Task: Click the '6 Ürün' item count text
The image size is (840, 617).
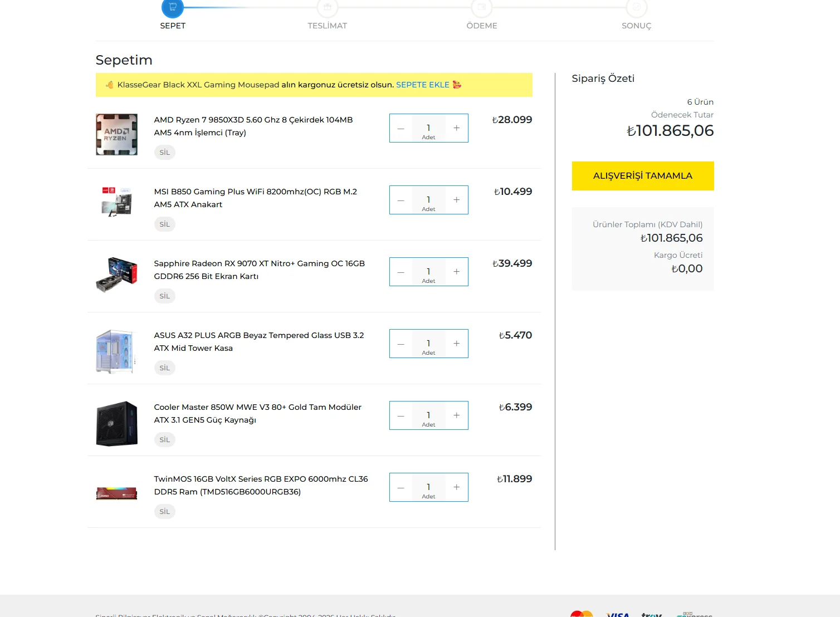Action: 700,102
